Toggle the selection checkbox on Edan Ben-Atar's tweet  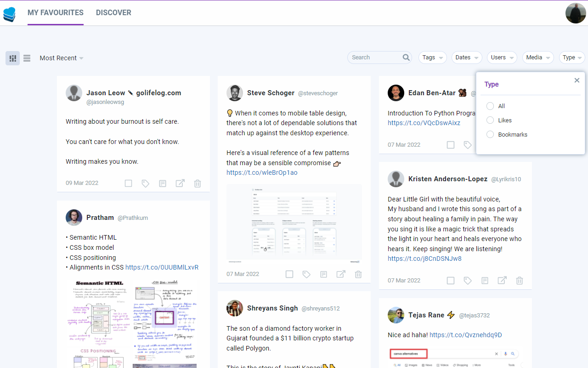click(x=451, y=144)
